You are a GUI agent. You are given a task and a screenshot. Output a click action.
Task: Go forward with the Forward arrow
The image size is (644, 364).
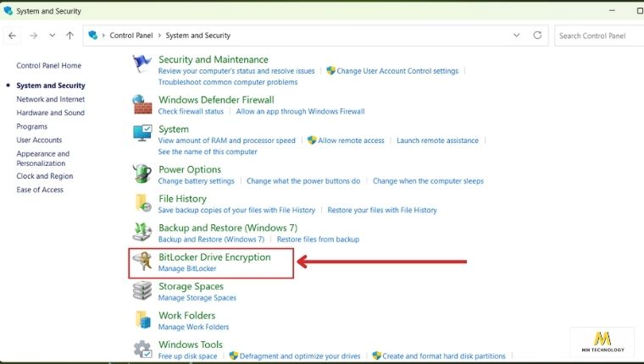pyautogui.click(x=34, y=36)
